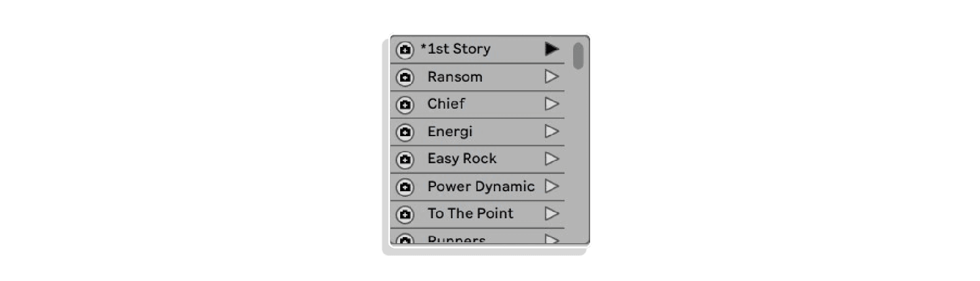Select the Power Dynamic entry name
980x281 pixels.
click(481, 187)
